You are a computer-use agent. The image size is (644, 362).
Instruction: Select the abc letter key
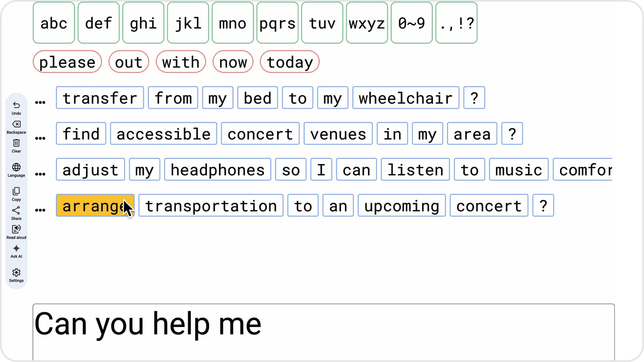[x=53, y=23]
